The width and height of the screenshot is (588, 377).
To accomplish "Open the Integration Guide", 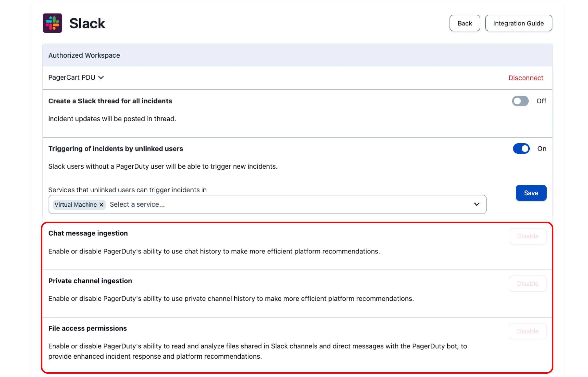I will (x=519, y=23).
